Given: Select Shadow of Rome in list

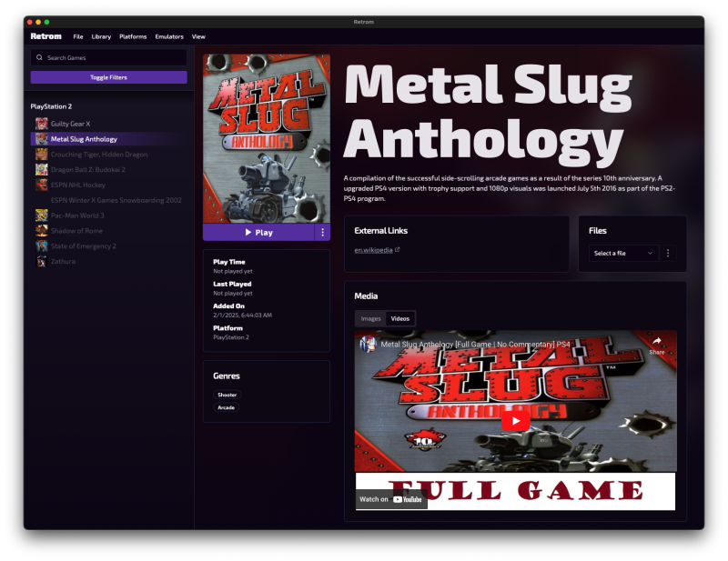Looking at the screenshot, I should pos(108,231).
